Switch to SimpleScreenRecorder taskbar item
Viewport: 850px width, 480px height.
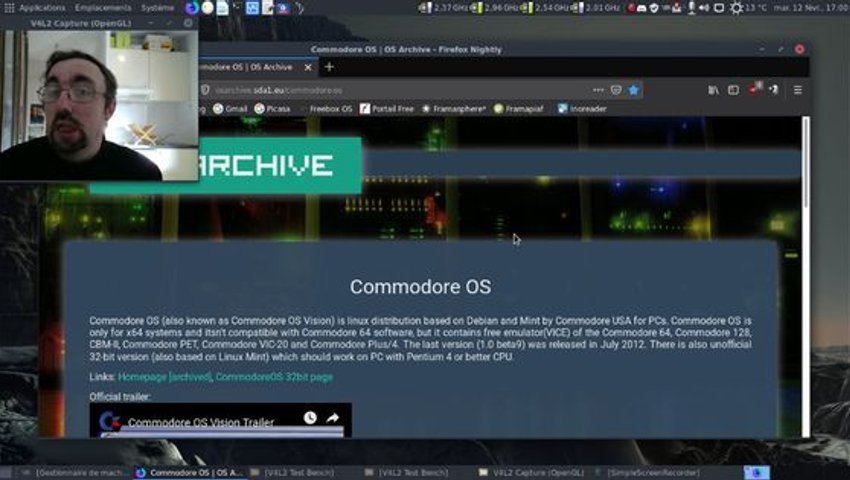coord(648,473)
